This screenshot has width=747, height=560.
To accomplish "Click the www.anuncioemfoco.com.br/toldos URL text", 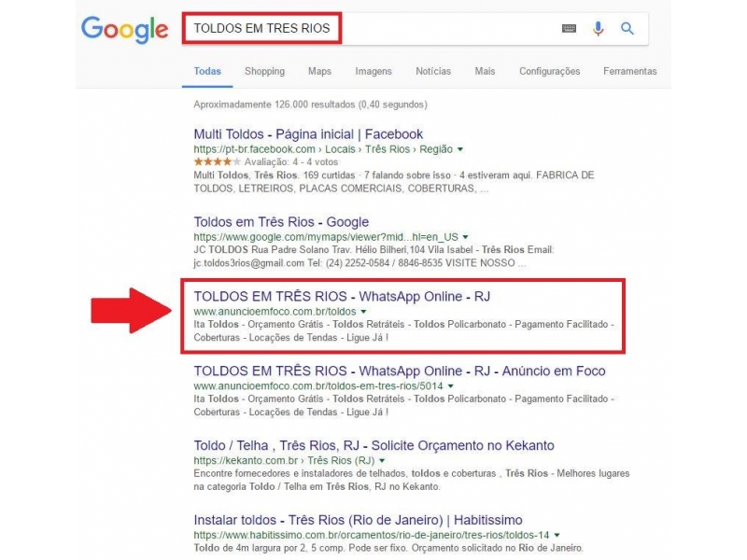I will point(275,312).
